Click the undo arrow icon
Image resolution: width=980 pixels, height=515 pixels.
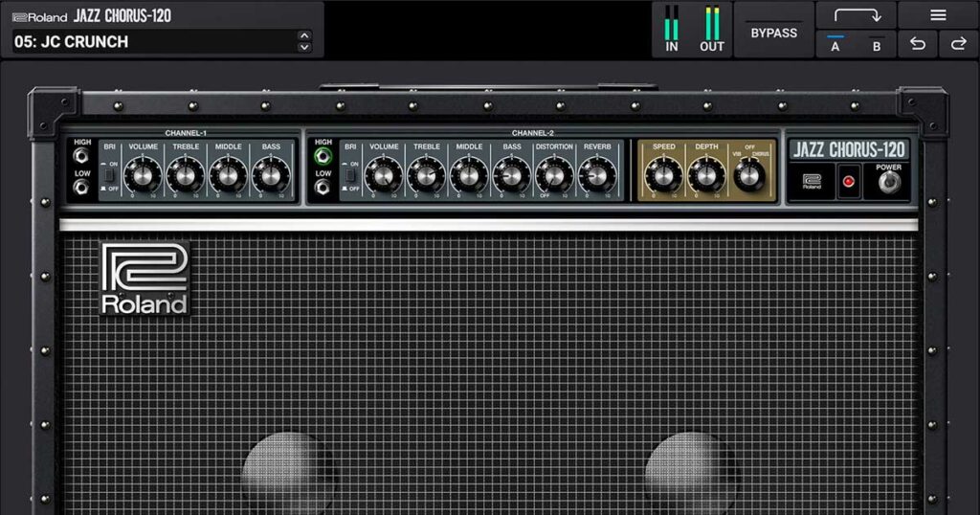coord(918,44)
